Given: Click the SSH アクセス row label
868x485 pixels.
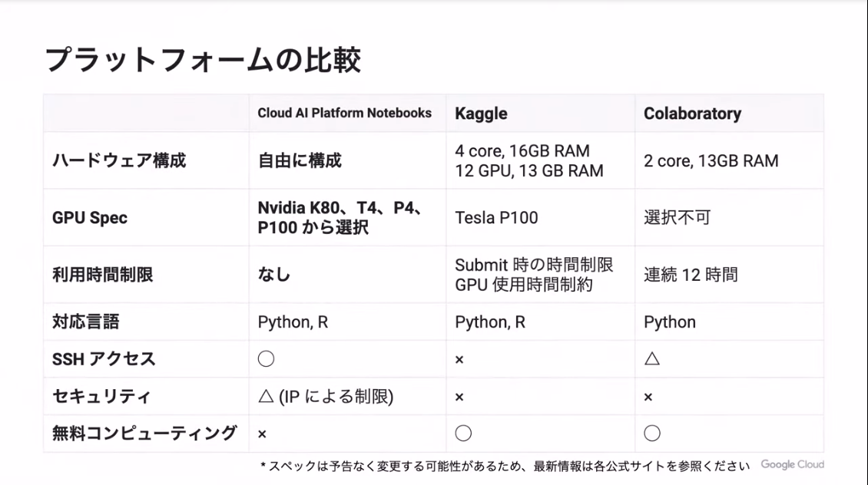Looking at the screenshot, I should 104,359.
